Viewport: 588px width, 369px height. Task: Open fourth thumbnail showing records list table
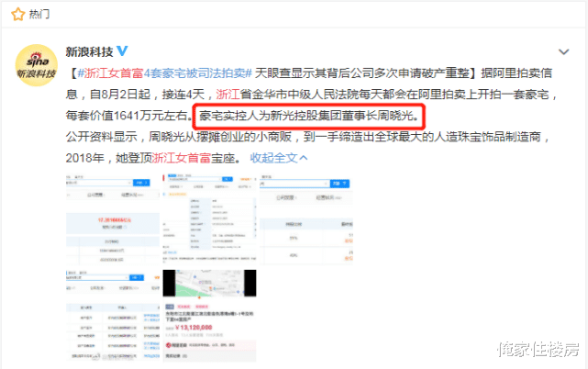(x=113, y=316)
